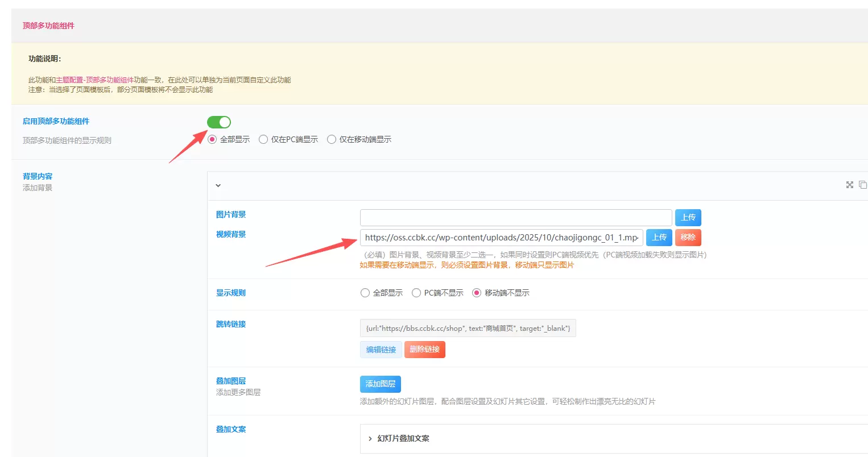The width and height of the screenshot is (868, 457).
Task: Click 上传 button beside 视频背景 field
Action: pos(659,238)
